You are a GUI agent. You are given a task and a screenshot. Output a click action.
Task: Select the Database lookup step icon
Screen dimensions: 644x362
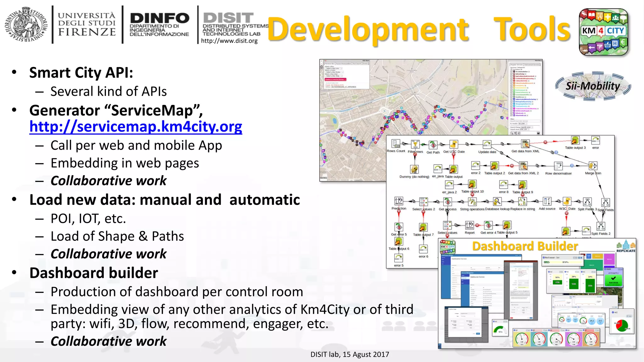click(x=497, y=201)
